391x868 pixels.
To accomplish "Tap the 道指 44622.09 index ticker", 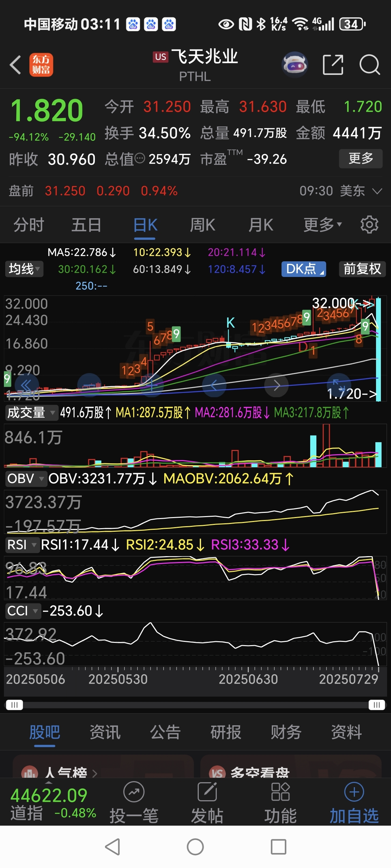I will pyautogui.click(x=53, y=803).
